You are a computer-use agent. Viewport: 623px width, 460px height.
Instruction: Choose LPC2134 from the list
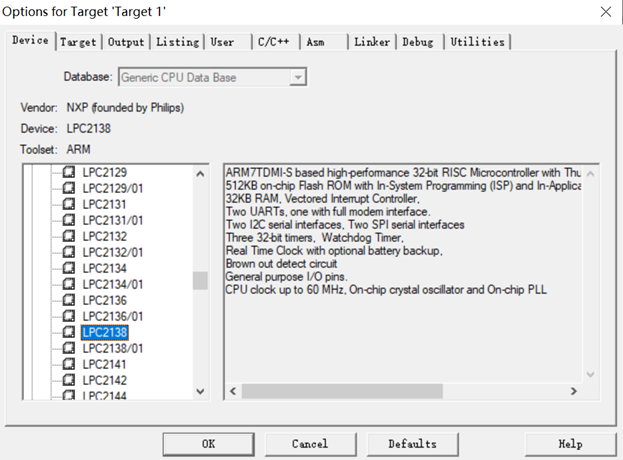(104, 268)
